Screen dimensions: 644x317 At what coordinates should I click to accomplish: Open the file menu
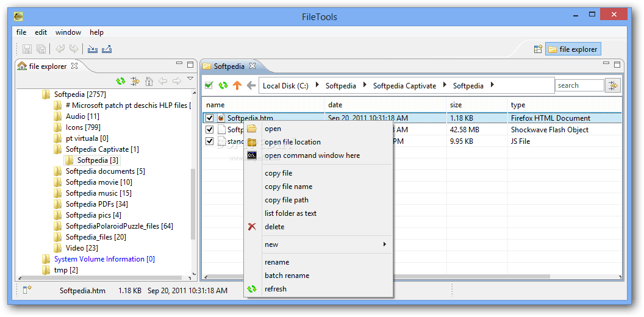21,32
